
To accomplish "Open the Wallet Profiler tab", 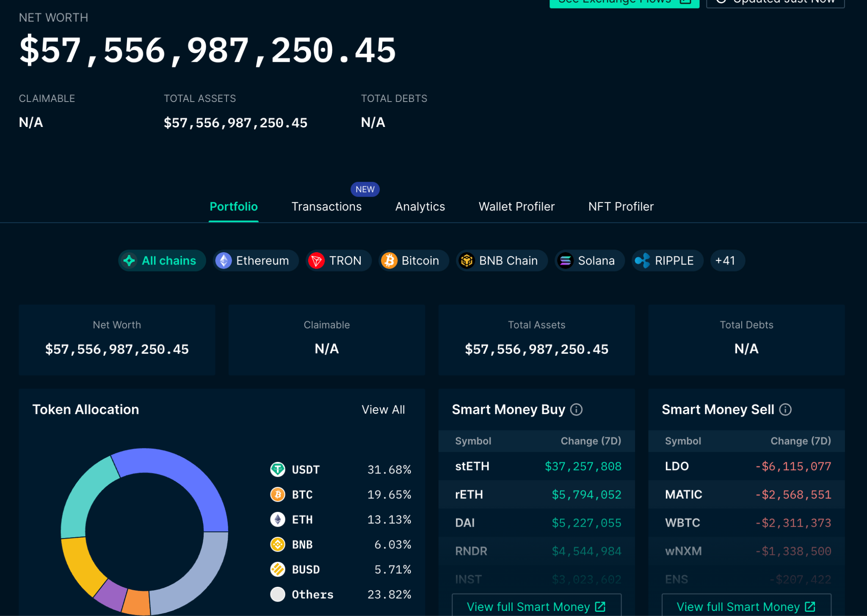I will point(516,206).
